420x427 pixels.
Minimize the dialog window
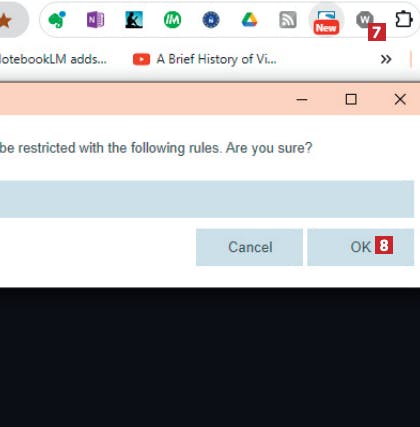point(302,99)
